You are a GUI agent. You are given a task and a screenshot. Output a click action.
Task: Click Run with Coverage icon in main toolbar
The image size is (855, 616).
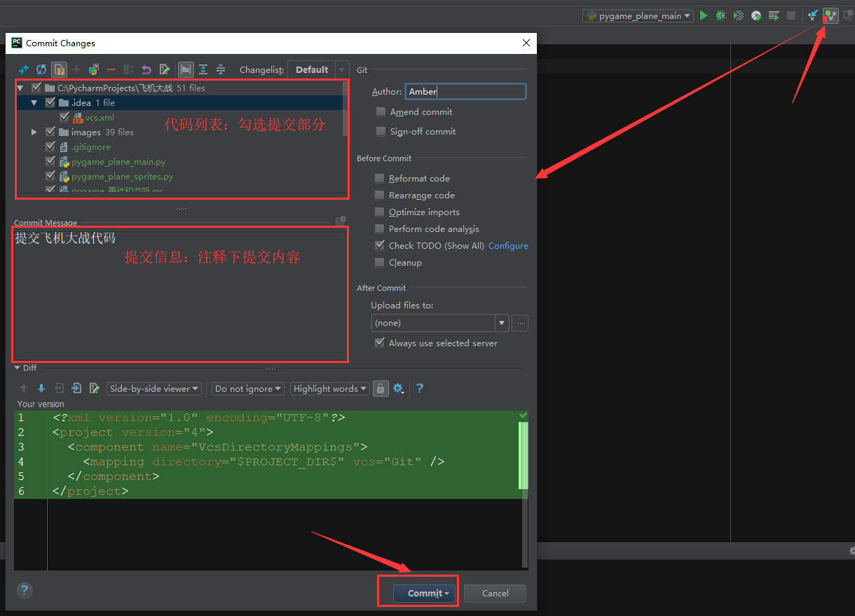(739, 15)
